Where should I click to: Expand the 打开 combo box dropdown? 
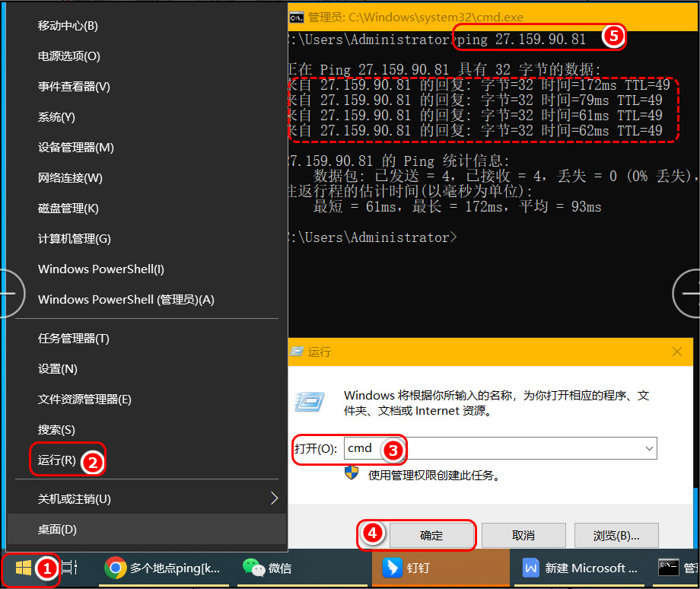[x=649, y=449]
